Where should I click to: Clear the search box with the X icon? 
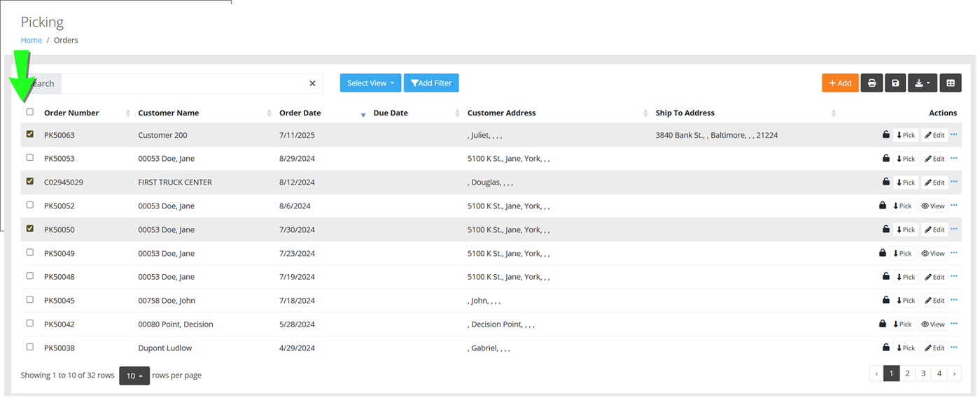(312, 84)
